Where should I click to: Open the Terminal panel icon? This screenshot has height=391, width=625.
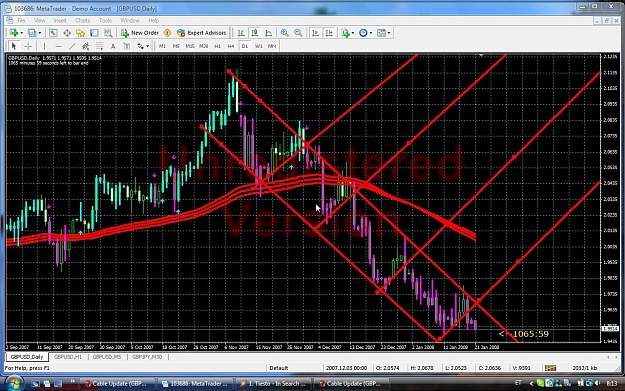tap(94, 33)
